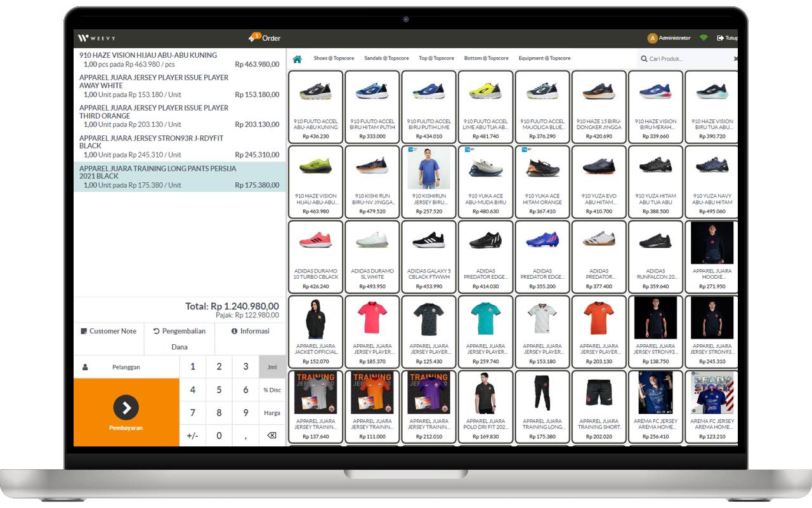Add 910 KISHI RUN BIRU-NV JINGGA
This screenshot has height=508, width=812.
372,181
